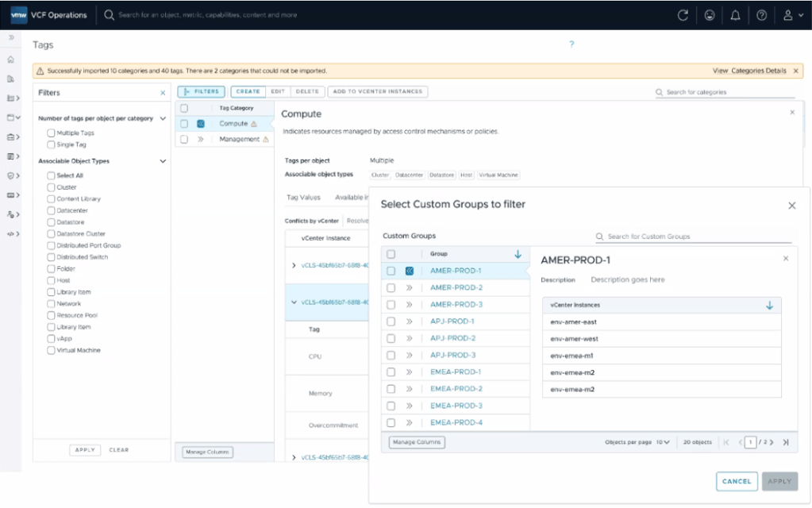Click the feedback smiley face icon
The height and width of the screenshot is (508, 812).
[709, 15]
